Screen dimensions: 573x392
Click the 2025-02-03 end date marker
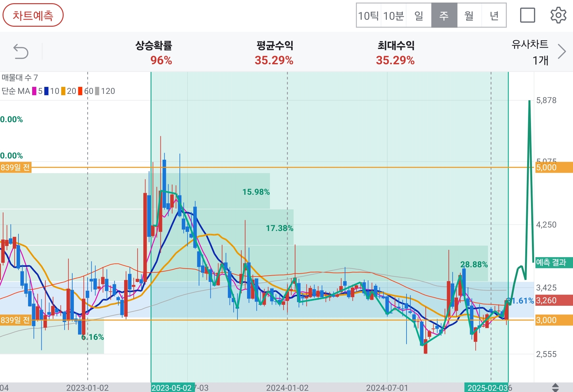[x=486, y=388]
